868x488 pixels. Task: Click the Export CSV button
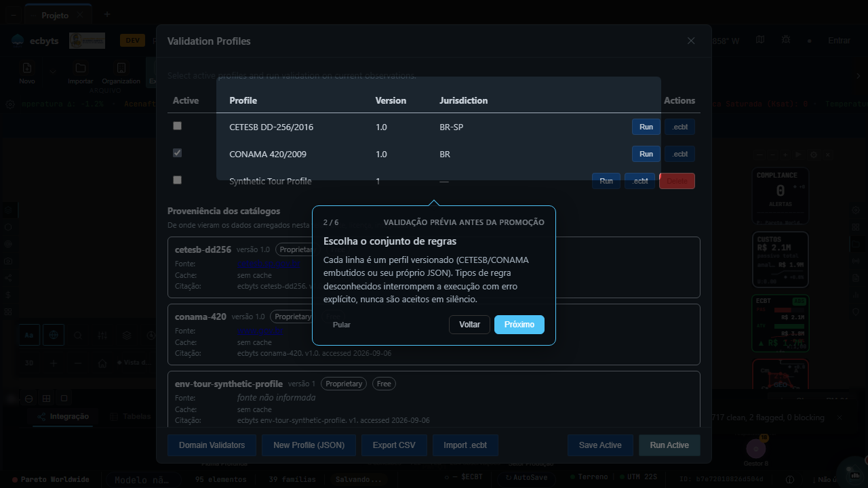point(393,445)
